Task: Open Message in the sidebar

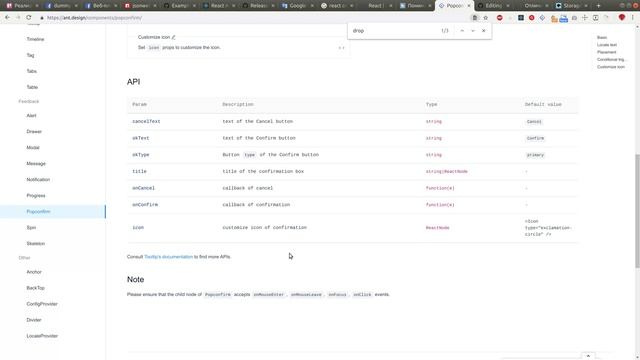Action: [x=36, y=163]
